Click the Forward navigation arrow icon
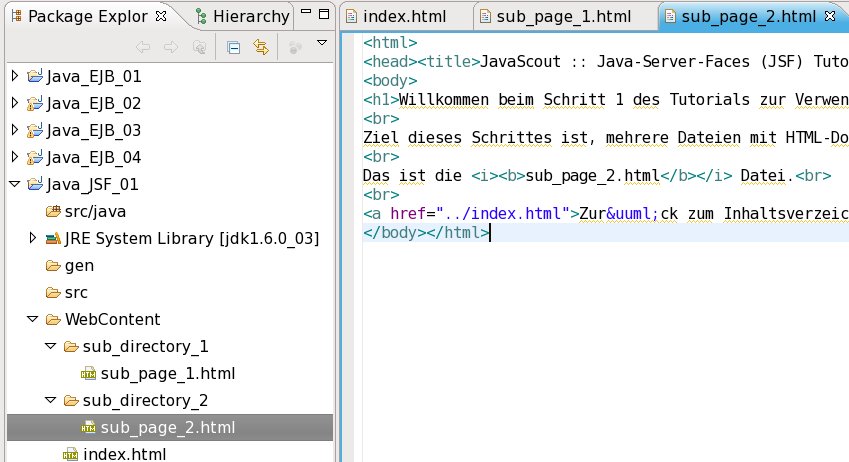Screen dimensions: 849x462 click(x=171, y=46)
